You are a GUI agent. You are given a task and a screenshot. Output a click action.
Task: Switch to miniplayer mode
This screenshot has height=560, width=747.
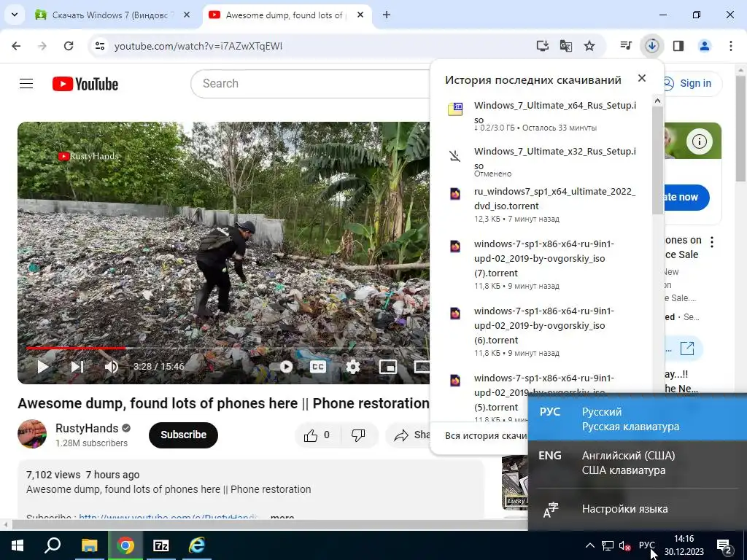[x=388, y=366]
